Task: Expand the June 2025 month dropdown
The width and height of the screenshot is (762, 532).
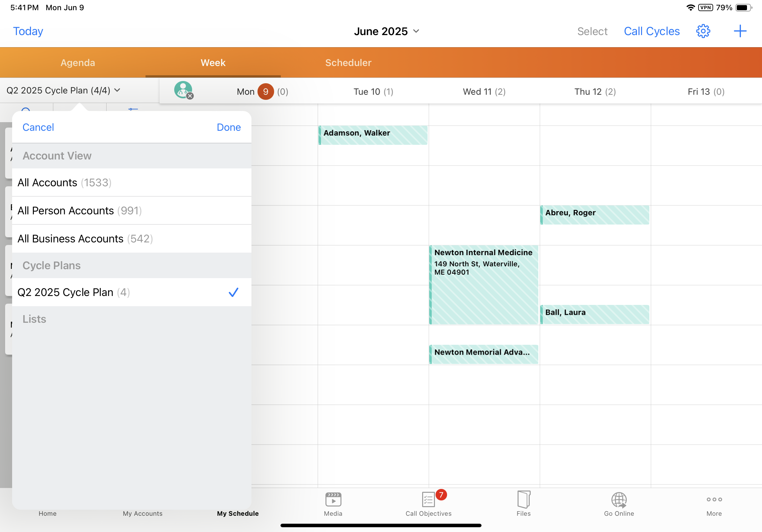Action: tap(387, 31)
